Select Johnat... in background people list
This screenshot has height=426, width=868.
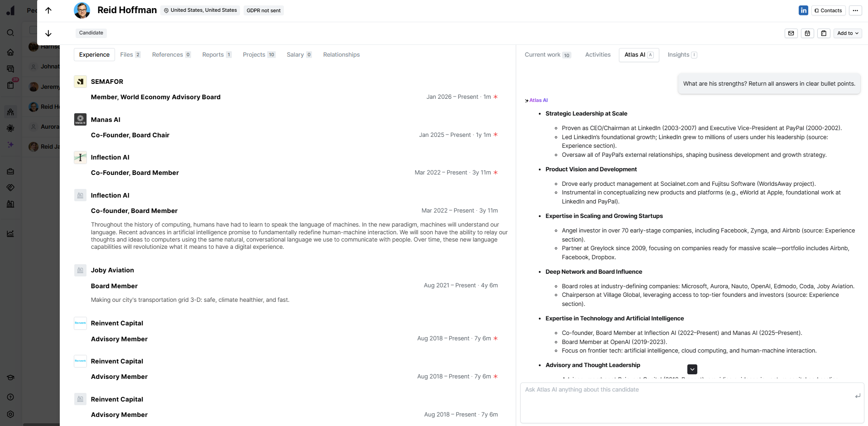coord(44,67)
